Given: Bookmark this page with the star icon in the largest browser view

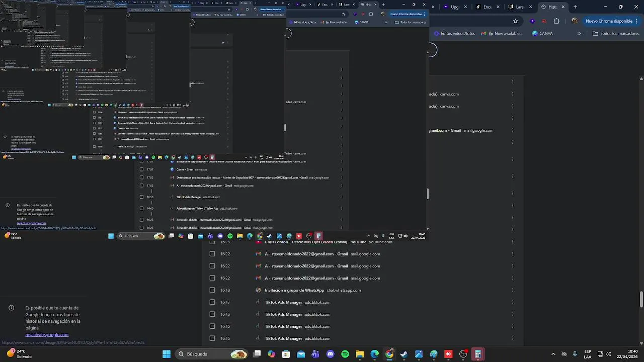Looking at the screenshot, I should pyautogui.click(x=515, y=21).
